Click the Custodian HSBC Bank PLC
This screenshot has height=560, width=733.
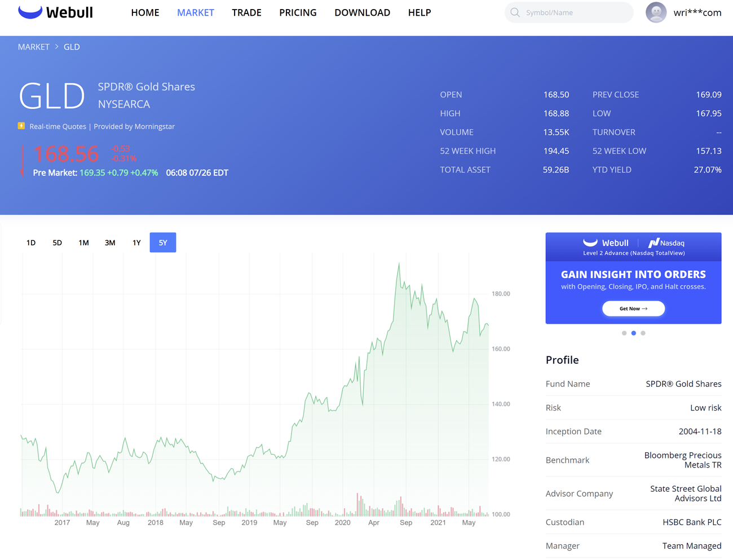coord(692,522)
